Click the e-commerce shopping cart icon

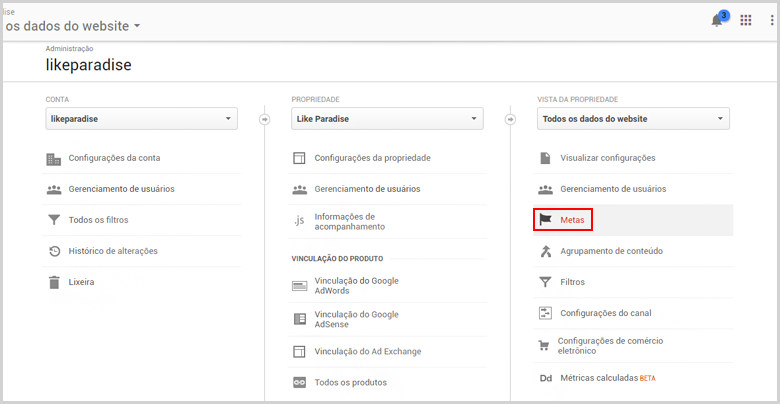pyautogui.click(x=544, y=346)
